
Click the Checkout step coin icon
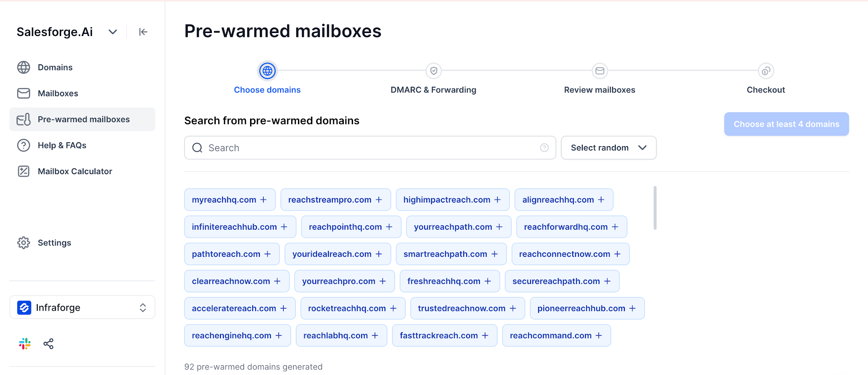[766, 71]
